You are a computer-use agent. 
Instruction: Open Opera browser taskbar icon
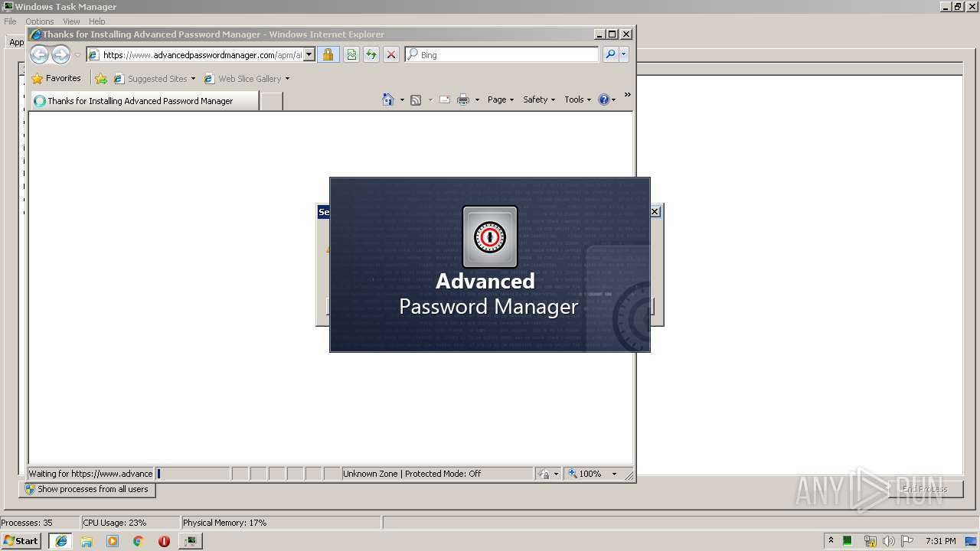pos(164,541)
